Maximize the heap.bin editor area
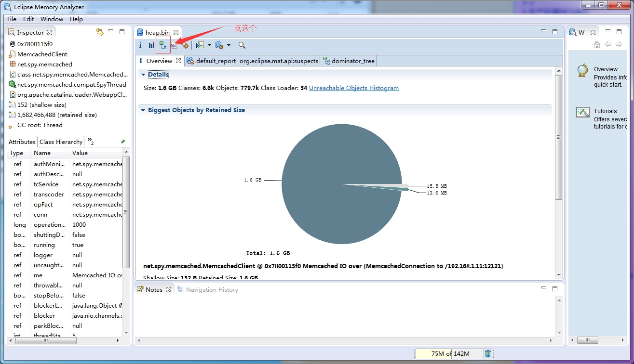The width and height of the screenshot is (634, 364). click(x=555, y=32)
